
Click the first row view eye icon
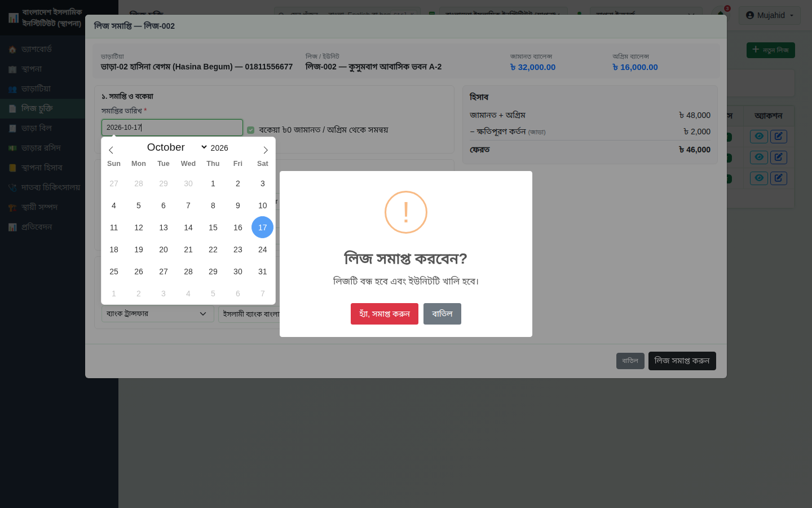click(759, 136)
